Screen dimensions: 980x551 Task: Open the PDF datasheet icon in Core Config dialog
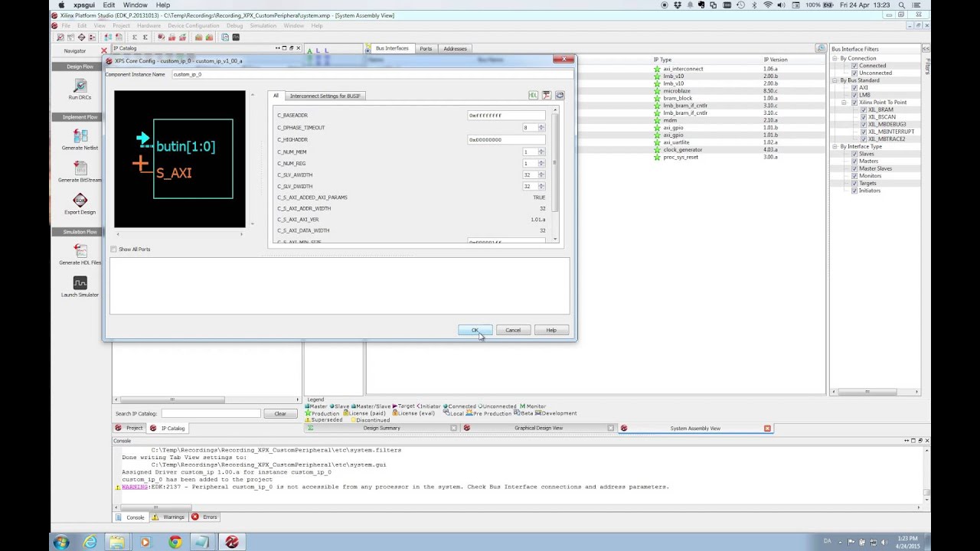coord(547,96)
